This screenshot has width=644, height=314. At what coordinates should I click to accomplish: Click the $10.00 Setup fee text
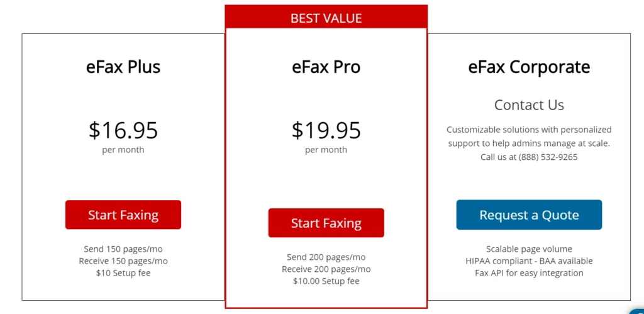click(x=326, y=281)
